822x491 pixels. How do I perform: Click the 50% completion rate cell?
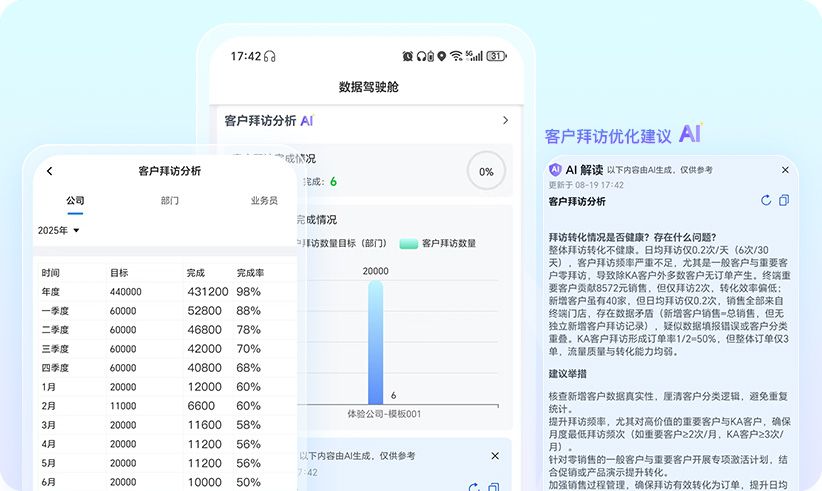(248, 482)
